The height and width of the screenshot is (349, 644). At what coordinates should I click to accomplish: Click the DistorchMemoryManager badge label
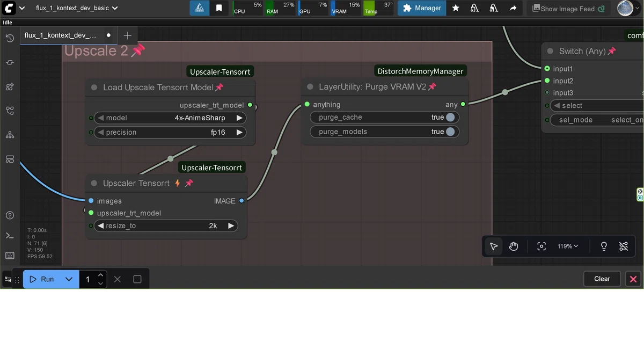(x=420, y=71)
